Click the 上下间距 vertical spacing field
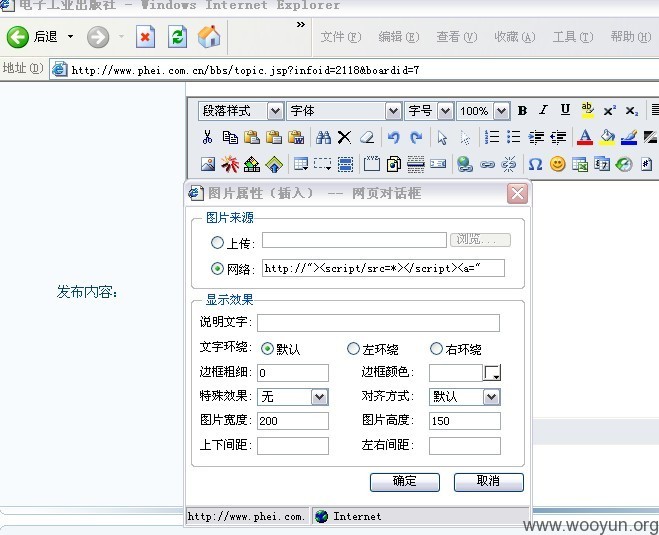Image resolution: width=659 pixels, height=535 pixels. pos(293,446)
